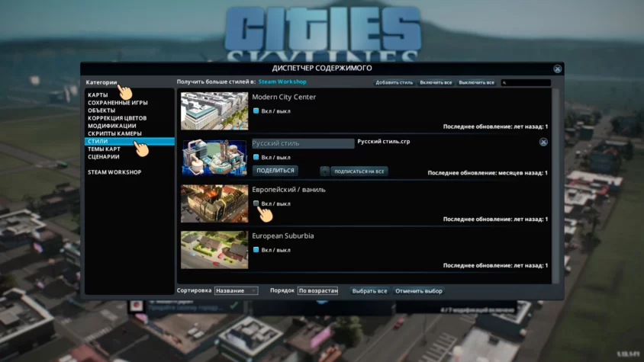Select the СЦЕНАРИИ category
The width and height of the screenshot is (644, 362).
point(104,157)
